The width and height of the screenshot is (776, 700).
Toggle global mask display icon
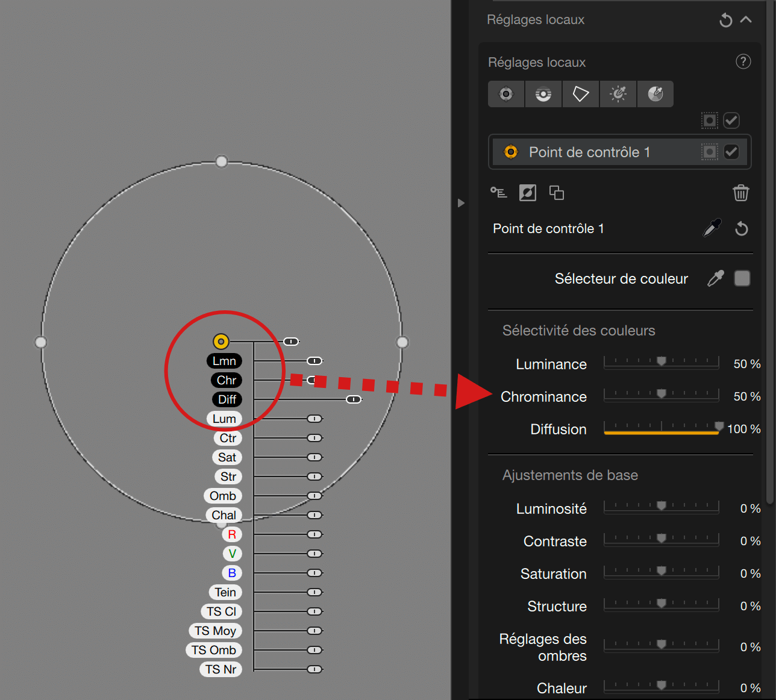710,120
